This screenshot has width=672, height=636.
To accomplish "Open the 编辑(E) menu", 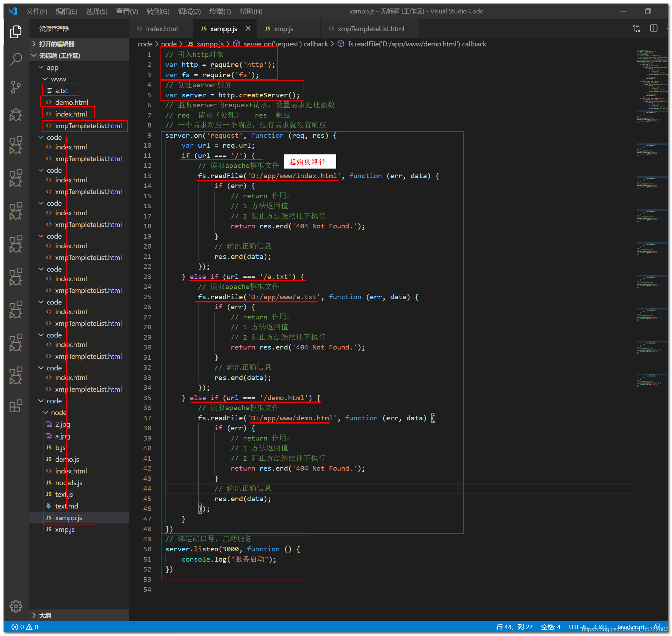I will (x=67, y=11).
